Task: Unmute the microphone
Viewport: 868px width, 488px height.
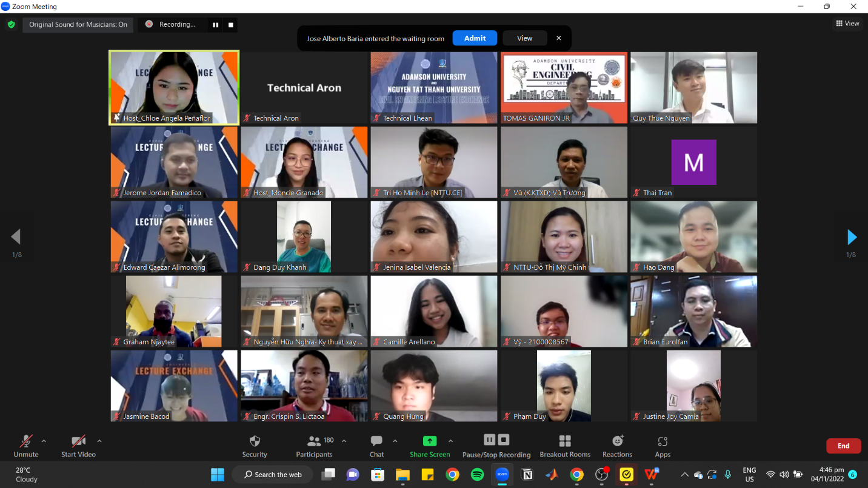Action: [26, 446]
